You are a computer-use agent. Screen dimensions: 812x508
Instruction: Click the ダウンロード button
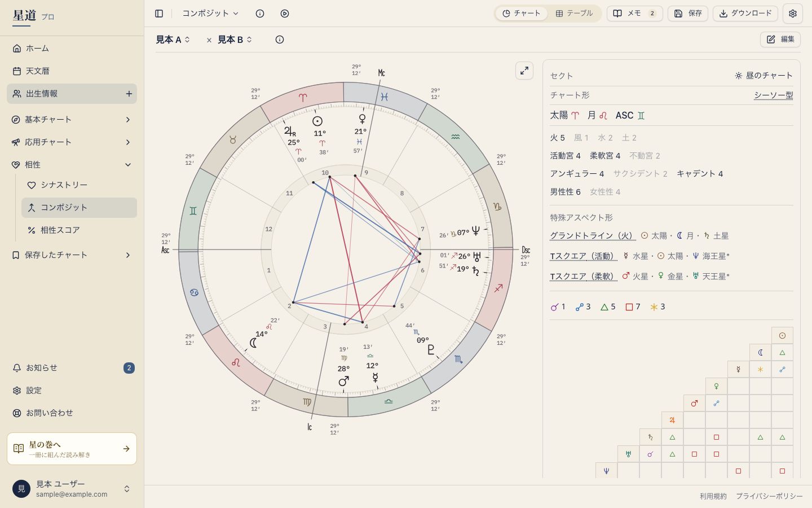pyautogui.click(x=745, y=14)
